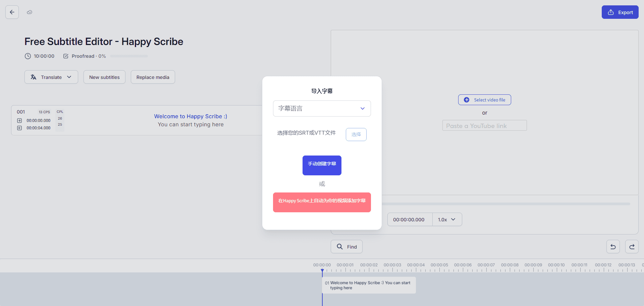
Task: Click Select video file button
Action: click(485, 100)
